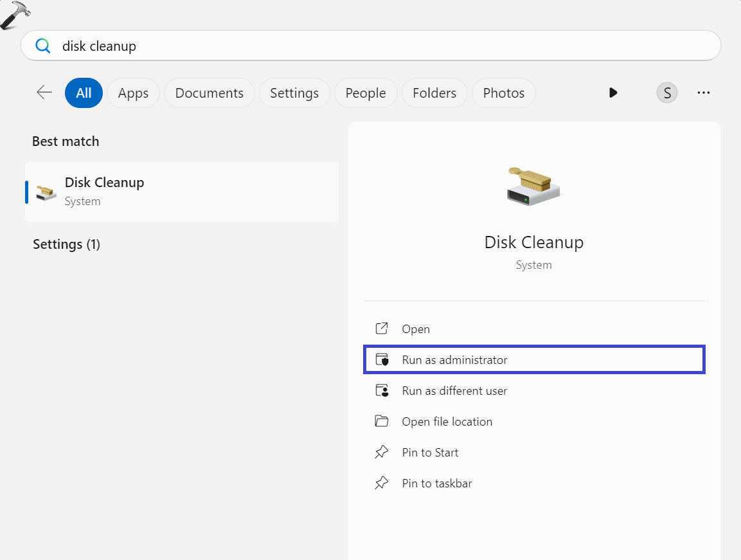Image resolution: width=741 pixels, height=560 pixels.
Task: Choose Run as administrator
Action: (454, 360)
